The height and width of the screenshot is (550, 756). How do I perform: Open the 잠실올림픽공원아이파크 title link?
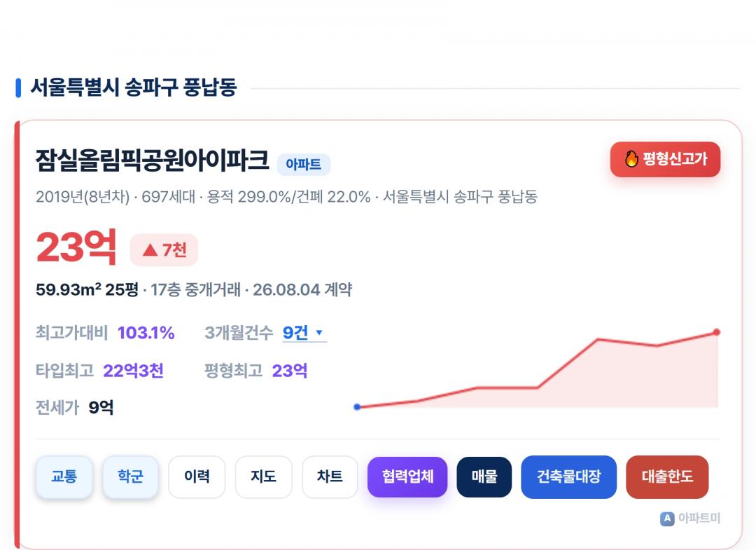click(153, 160)
